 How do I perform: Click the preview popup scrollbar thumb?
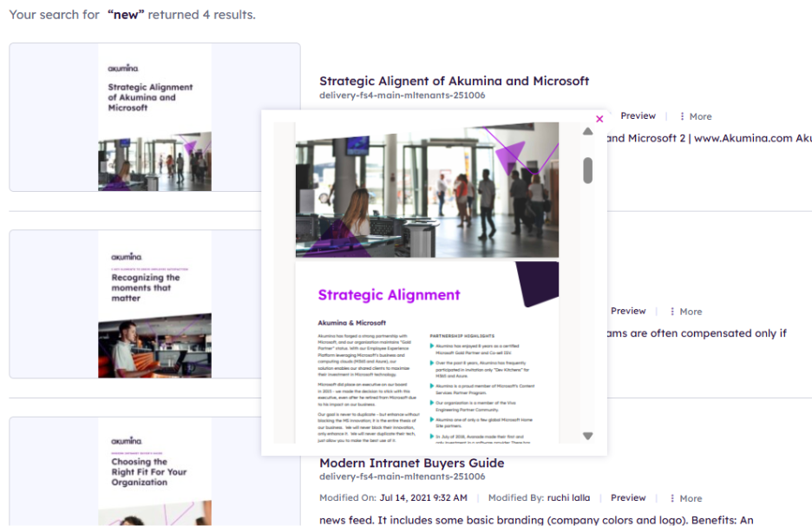tap(587, 170)
